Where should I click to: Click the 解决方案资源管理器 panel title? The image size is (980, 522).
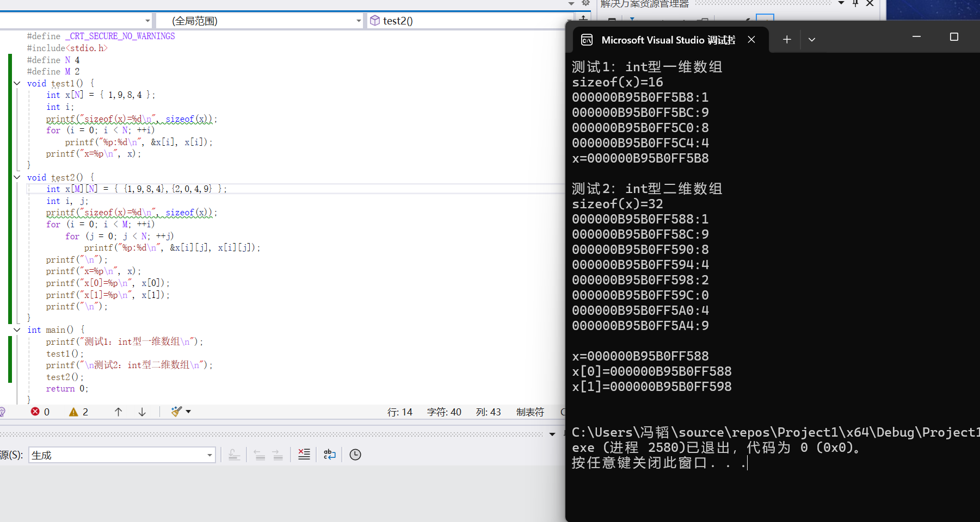(x=645, y=4)
